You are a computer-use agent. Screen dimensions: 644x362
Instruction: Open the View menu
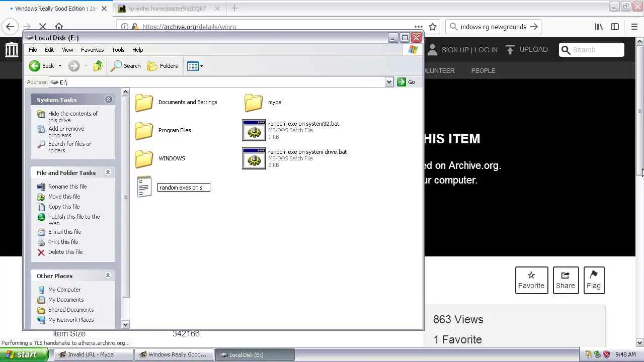[67, 50]
